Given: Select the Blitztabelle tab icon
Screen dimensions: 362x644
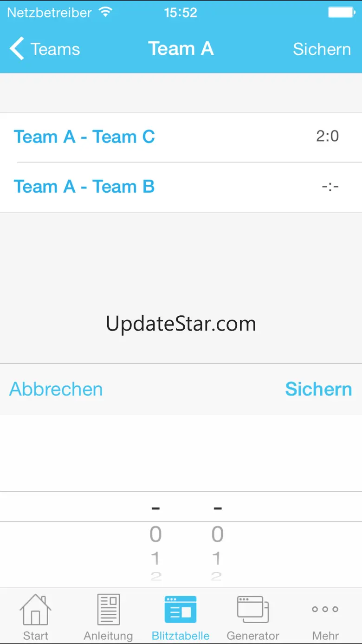Looking at the screenshot, I should 181,609.
